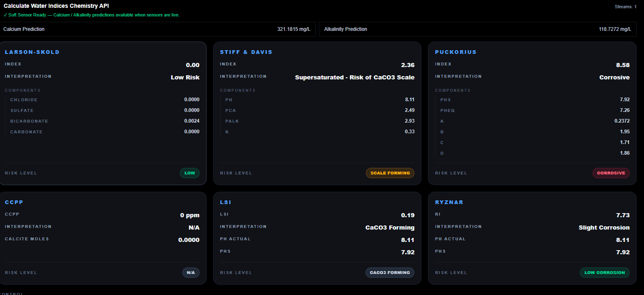
Task: Click the Calculate Water Indices Chemistry API title
Action: tap(56, 6)
